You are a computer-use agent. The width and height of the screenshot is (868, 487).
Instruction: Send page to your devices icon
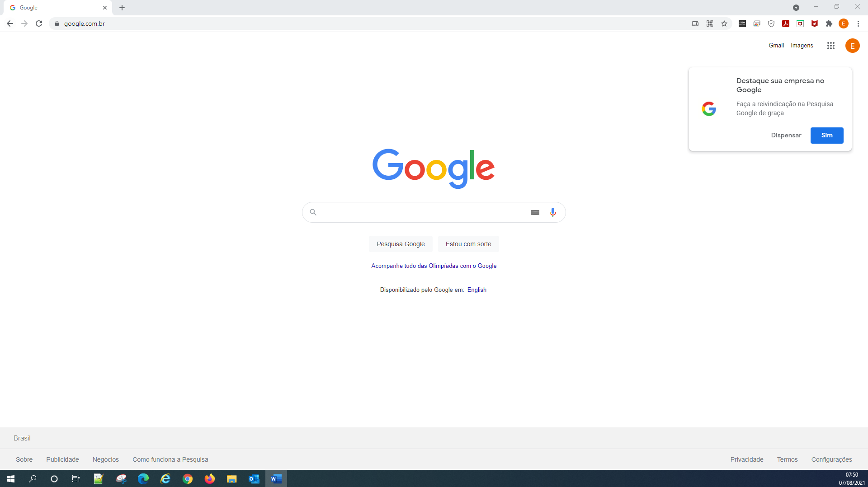[x=695, y=23]
